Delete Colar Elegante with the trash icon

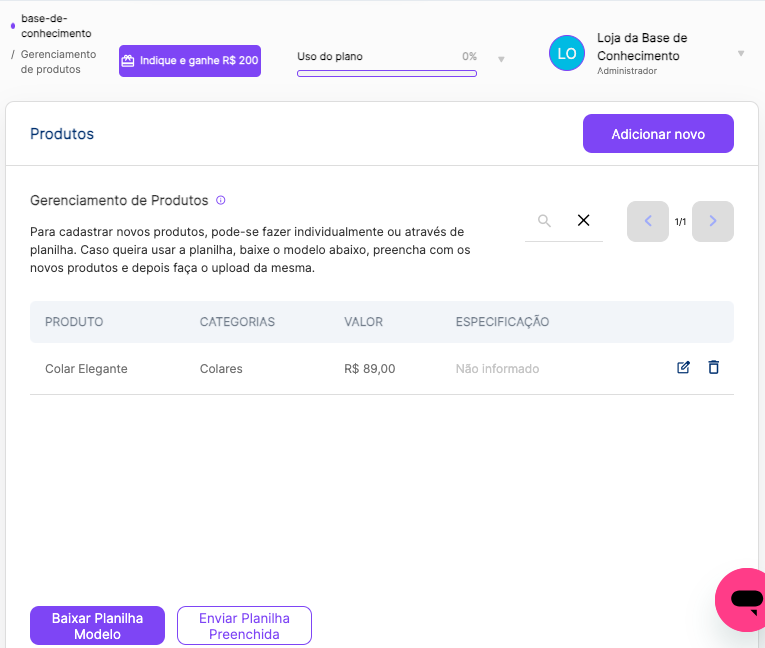713,367
